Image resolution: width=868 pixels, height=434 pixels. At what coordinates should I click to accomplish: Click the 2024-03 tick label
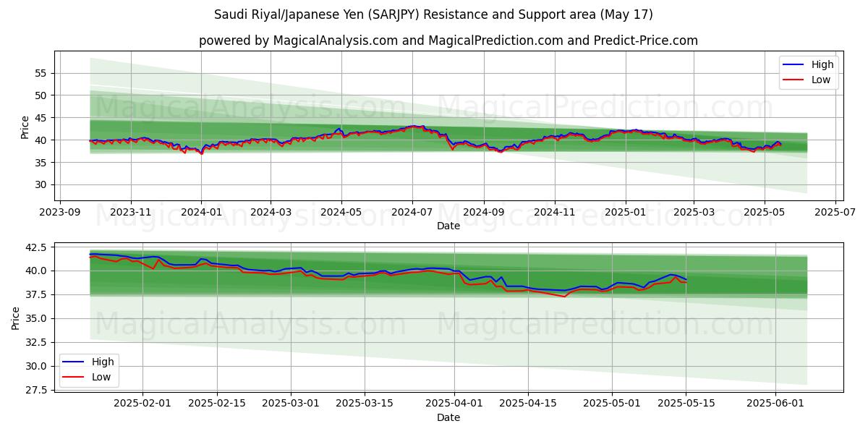coord(271,212)
